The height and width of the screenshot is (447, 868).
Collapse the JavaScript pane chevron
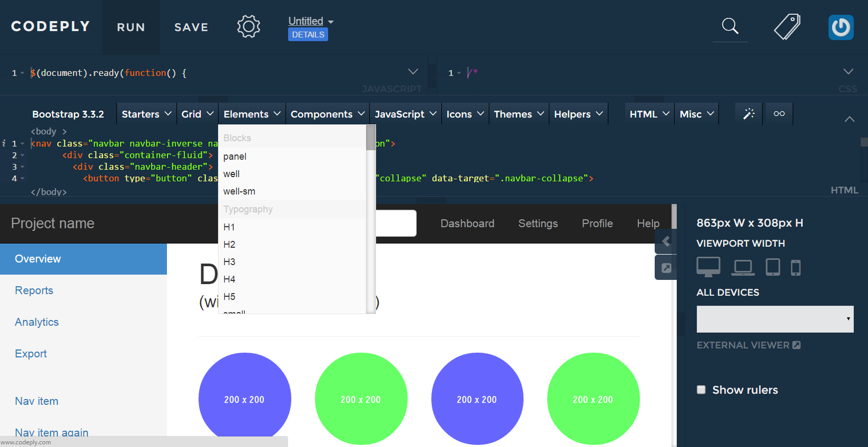[x=413, y=72]
